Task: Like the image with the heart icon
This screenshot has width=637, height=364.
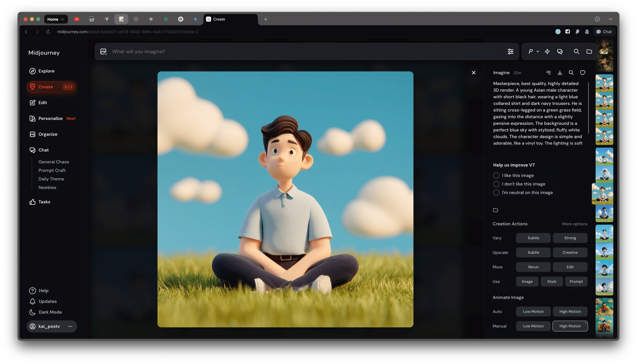Action: click(x=582, y=73)
